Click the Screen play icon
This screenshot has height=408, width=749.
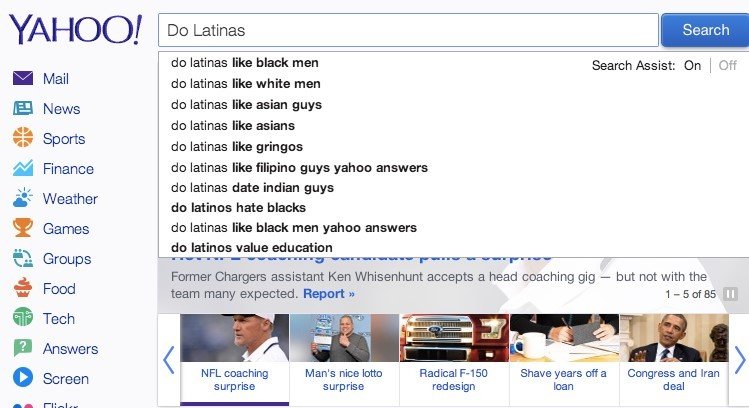click(23, 378)
